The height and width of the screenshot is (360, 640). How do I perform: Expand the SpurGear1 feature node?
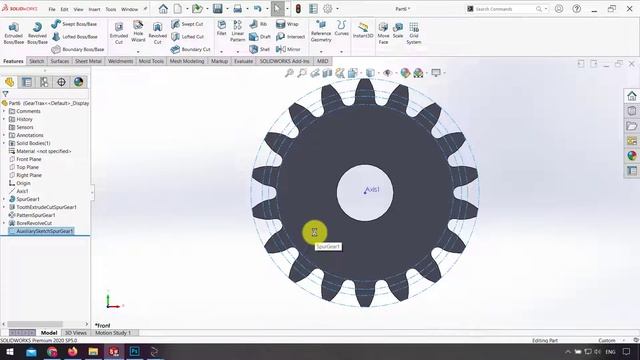point(4,199)
